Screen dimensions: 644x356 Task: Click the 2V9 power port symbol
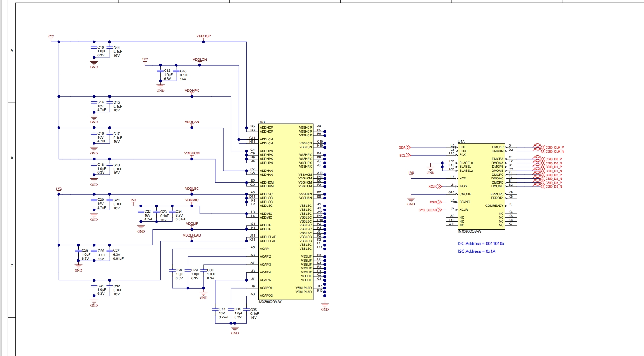51,38
